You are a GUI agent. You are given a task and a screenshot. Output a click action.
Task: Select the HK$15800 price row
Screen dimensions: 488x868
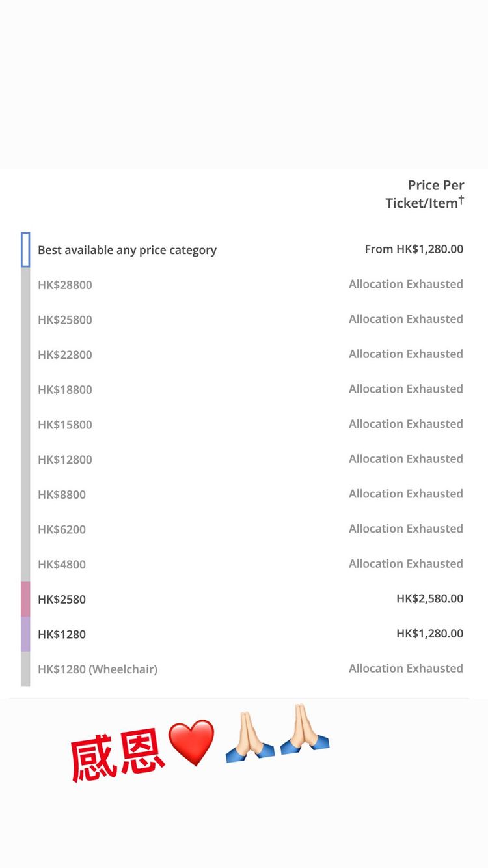pos(243,425)
